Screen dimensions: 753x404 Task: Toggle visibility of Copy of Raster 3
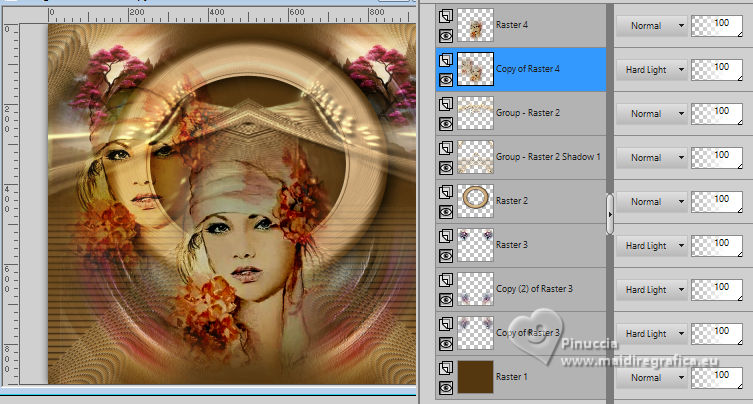446,344
